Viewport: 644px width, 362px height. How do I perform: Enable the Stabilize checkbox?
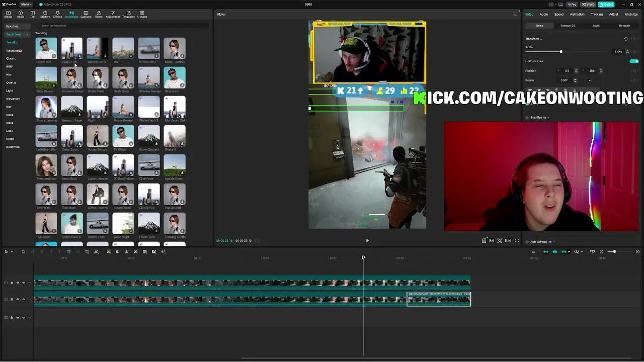[527, 118]
